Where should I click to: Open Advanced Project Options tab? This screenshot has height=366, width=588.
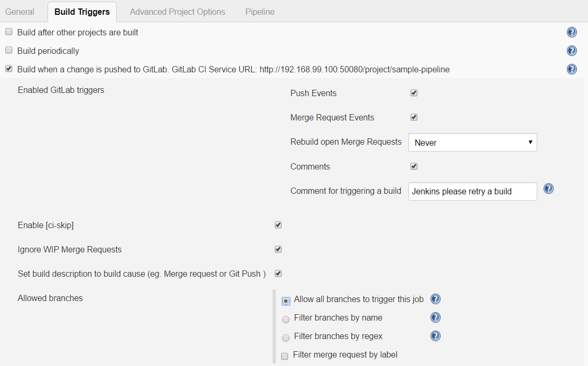(177, 12)
